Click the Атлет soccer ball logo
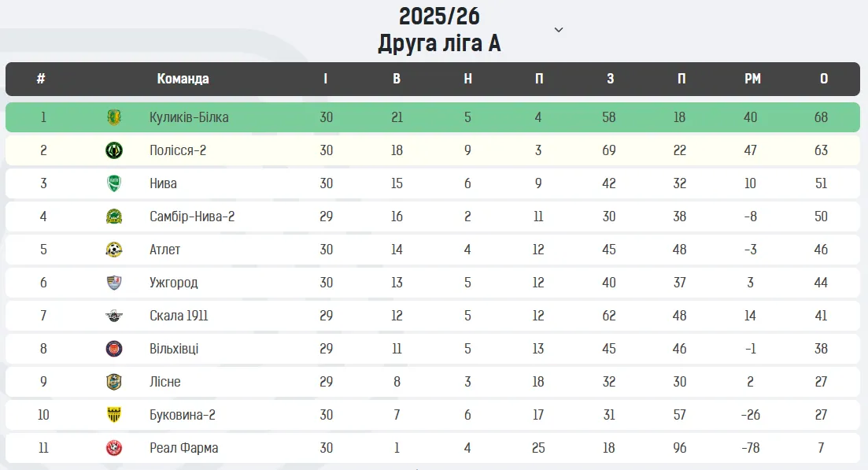Viewport: 868px width, 470px height. pos(114,250)
